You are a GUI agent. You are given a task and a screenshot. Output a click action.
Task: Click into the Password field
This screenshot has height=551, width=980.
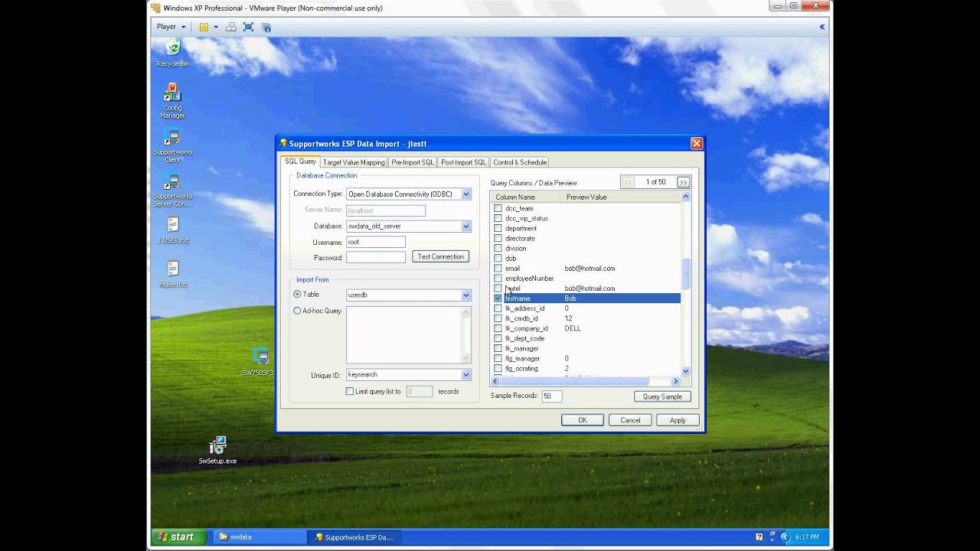coord(376,258)
